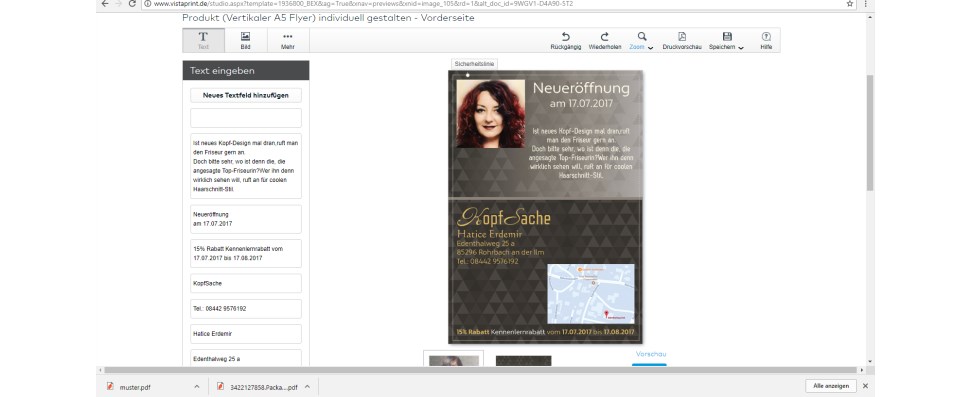Image resolution: width=970 pixels, height=397 pixels.
Task: Open the Vorschau preview link
Action: coord(651,354)
